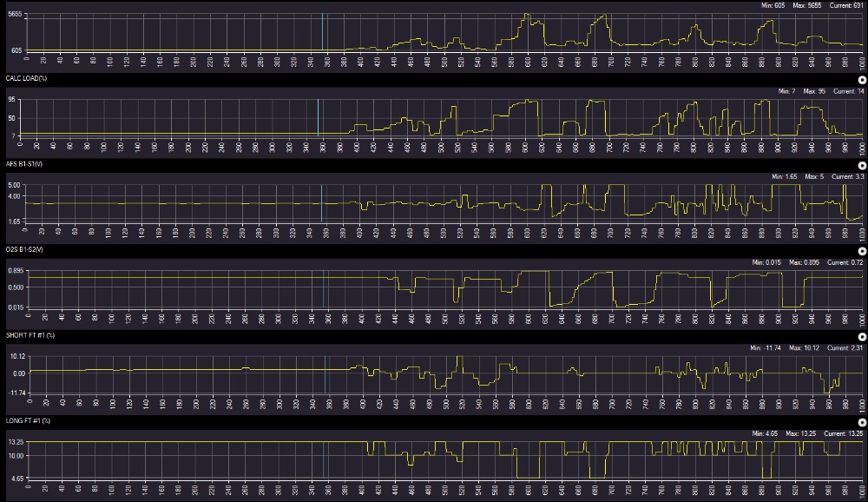Click the round icon in the AFS B1-S1(V) row
This screenshot has width=868, height=502.
[862, 164]
